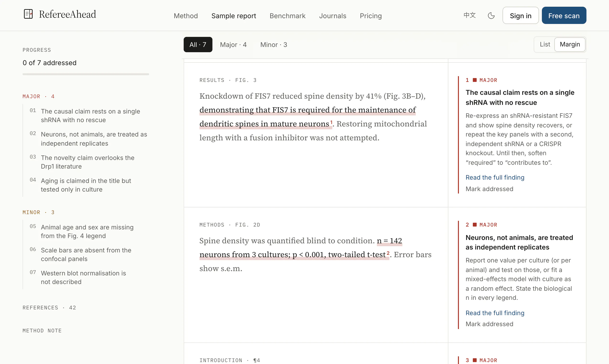Filter findings by Minor · 3 tab
This screenshot has width=609, height=364.
click(x=274, y=45)
